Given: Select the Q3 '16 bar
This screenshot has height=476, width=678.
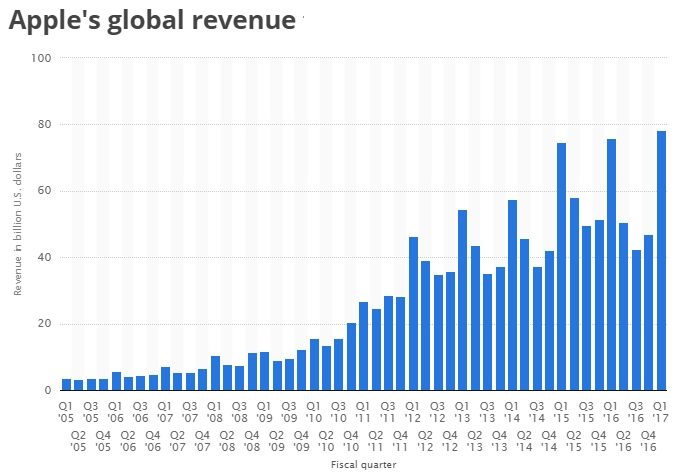Looking at the screenshot, I should 636,320.
